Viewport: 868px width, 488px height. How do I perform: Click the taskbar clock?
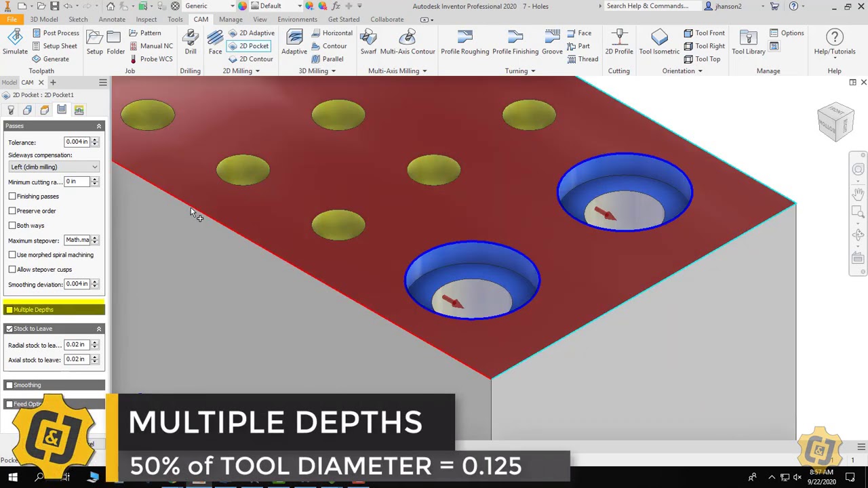tap(821, 477)
